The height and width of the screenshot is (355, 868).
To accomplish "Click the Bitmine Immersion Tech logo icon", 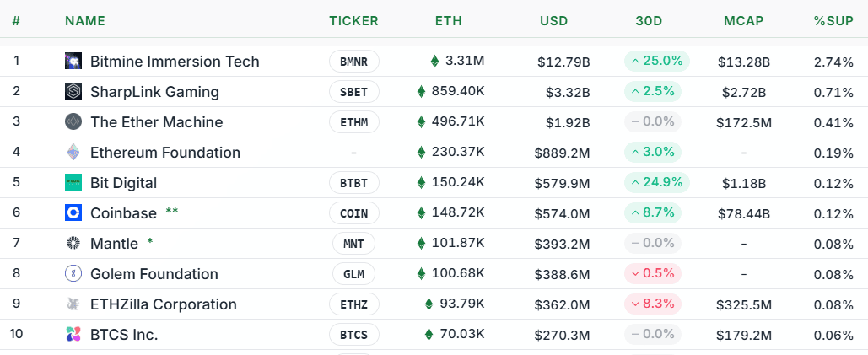I will 73,62.
